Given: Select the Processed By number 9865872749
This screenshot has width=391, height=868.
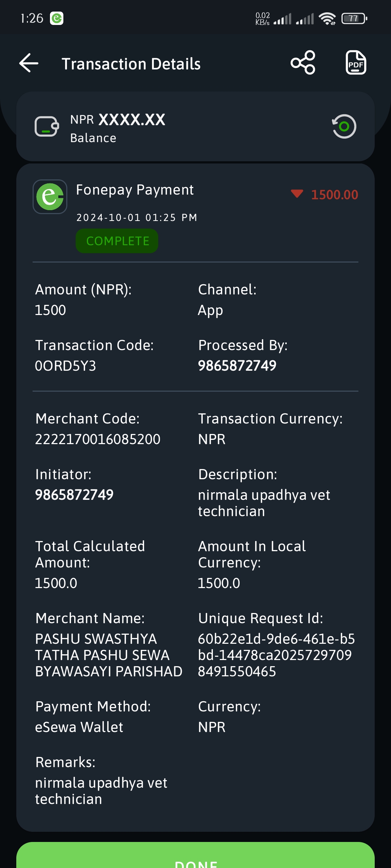Looking at the screenshot, I should [237, 366].
